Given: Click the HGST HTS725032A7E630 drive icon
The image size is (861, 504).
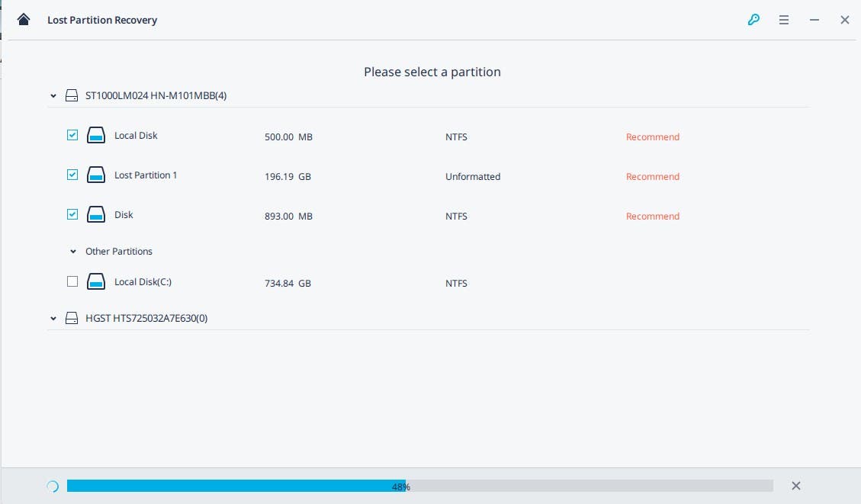Looking at the screenshot, I should (72, 319).
